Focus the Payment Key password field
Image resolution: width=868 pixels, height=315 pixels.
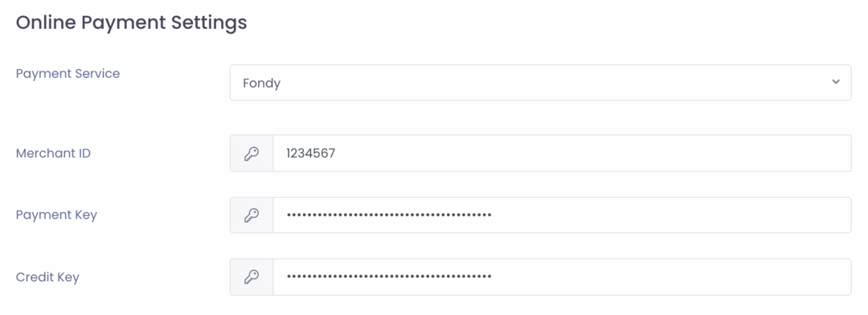coord(562,215)
